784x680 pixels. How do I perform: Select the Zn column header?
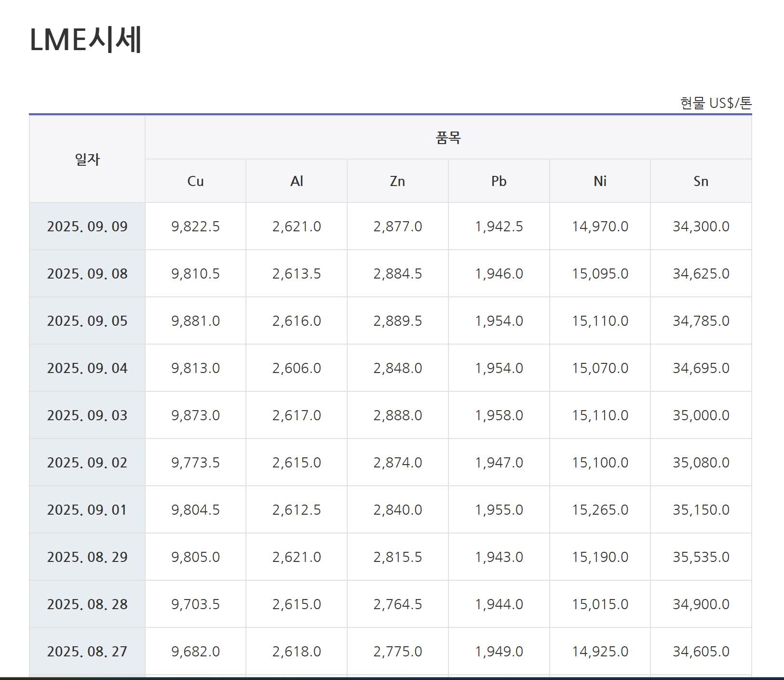click(x=397, y=181)
